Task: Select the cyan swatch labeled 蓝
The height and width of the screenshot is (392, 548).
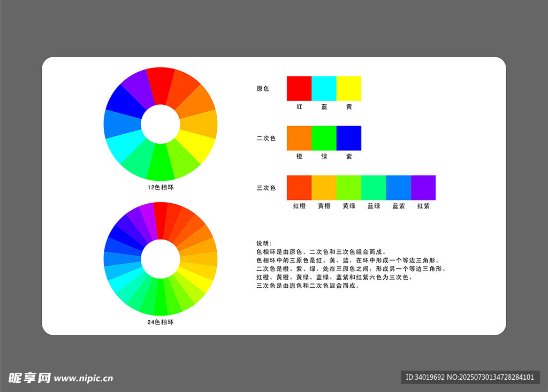Action: (324, 88)
